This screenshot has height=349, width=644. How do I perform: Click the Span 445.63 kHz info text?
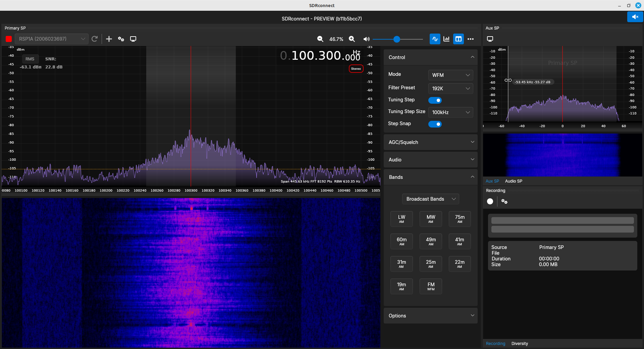tap(320, 182)
